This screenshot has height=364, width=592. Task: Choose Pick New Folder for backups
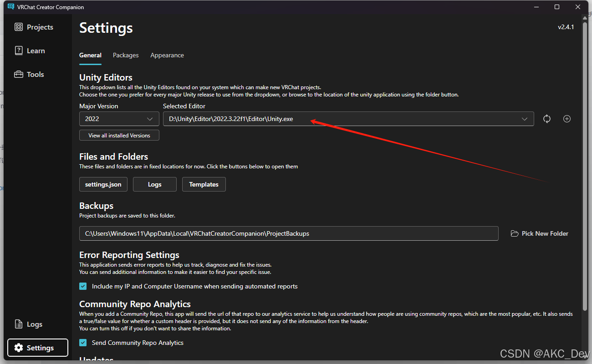tap(540, 233)
